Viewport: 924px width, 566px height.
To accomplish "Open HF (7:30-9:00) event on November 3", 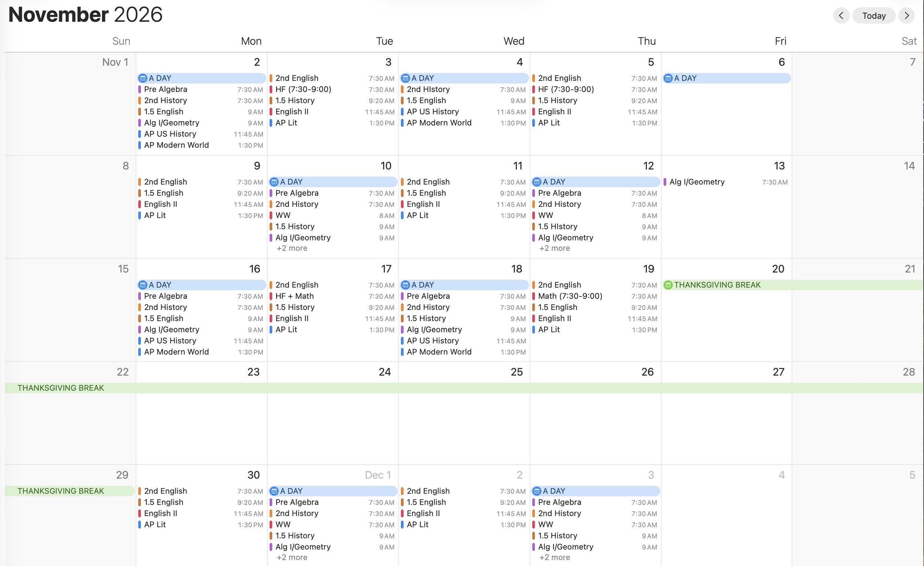I will [332, 89].
